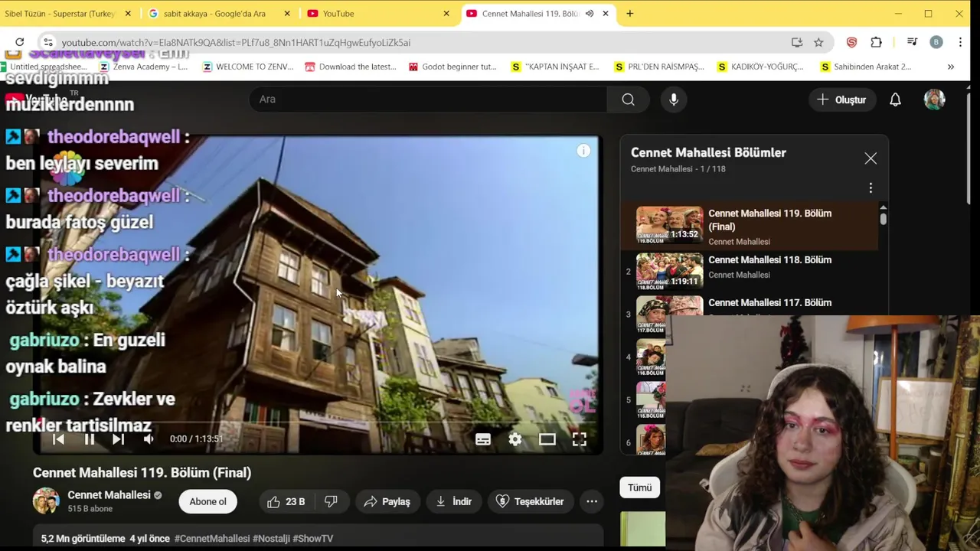Download the video with İndir
Image resolution: width=980 pixels, height=551 pixels.
454,502
